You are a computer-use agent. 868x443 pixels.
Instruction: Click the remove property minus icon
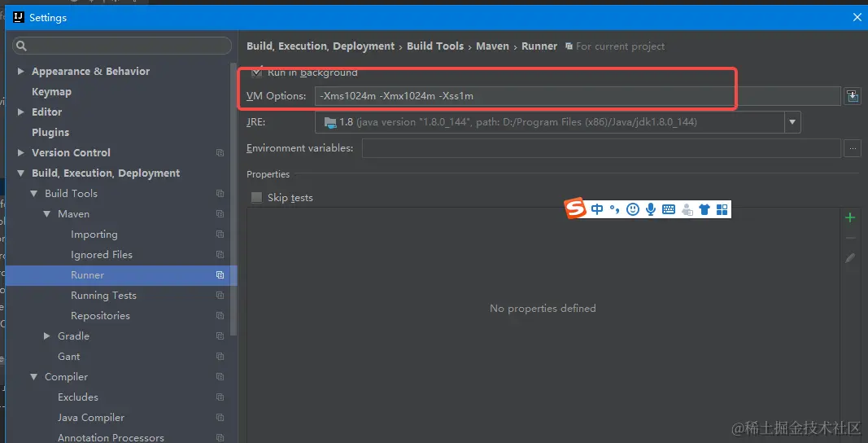(x=850, y=239)
